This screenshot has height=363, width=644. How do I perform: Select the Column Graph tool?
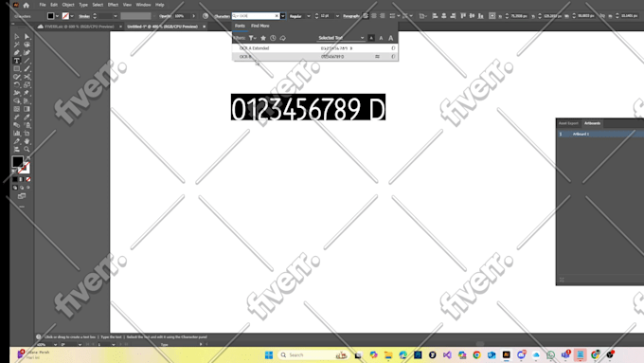[x=17, y=134]
